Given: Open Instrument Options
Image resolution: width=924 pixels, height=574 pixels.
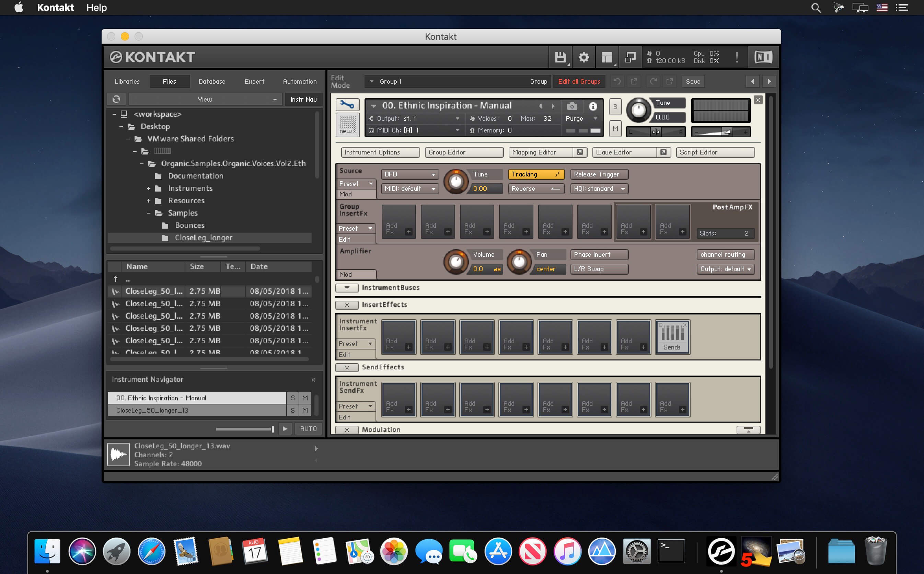Looking at the screenshot, I should point(380,152).
